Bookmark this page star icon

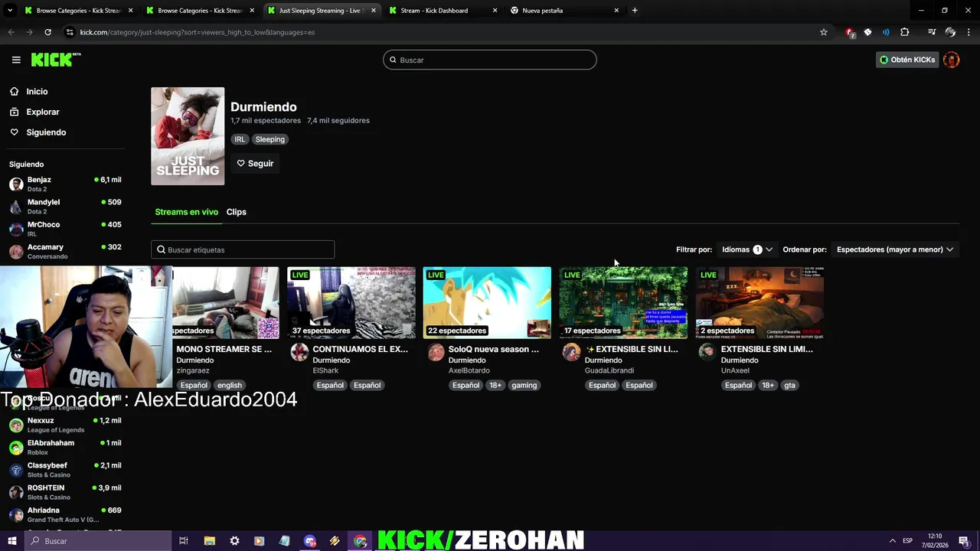pos(824,32)
